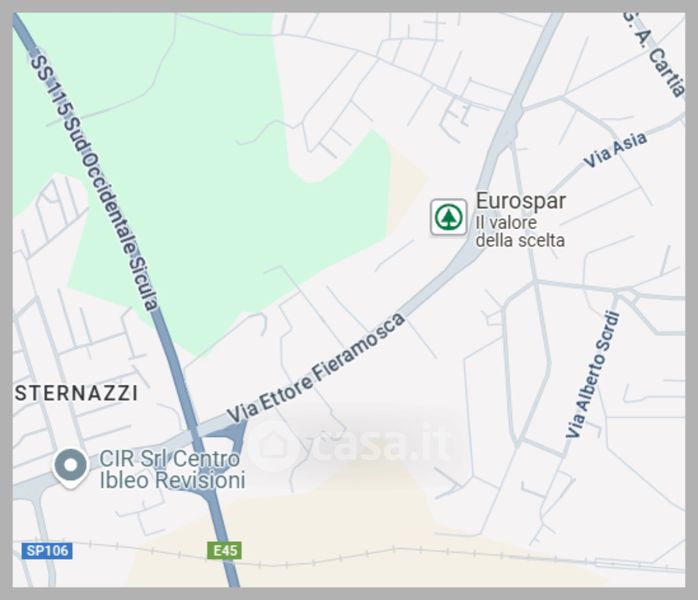This screenshot has height=600, width=698.
Task: Click the casa.it house watermark icon
Action: point(274,446)
